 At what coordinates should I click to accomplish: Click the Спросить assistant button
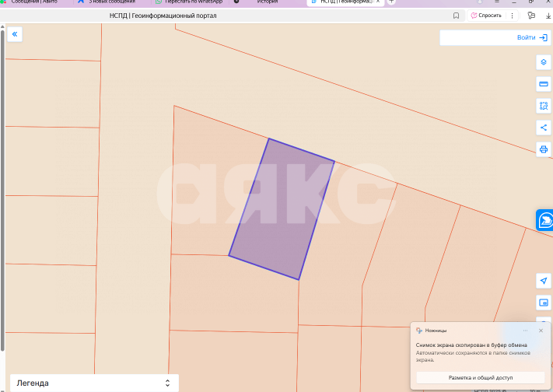486,16
